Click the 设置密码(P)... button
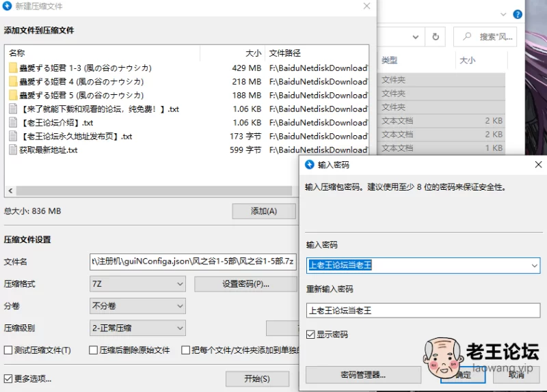 coord(245,284)
